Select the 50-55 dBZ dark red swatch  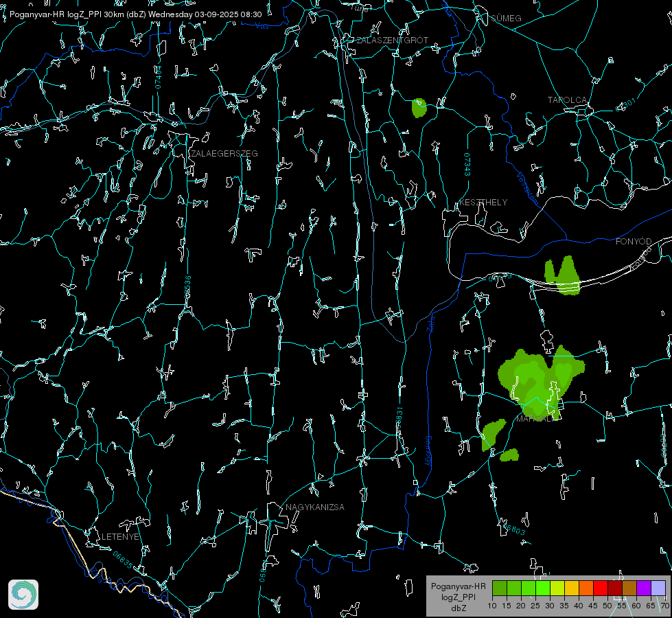click(x=616, y=588)
